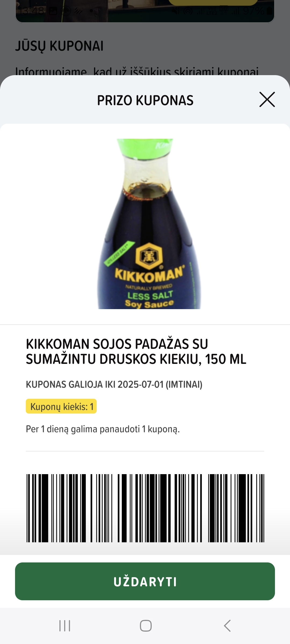Screen dimensions: 290x644
Task: Tap the muted sound status icon
Action: pos(176,11)
